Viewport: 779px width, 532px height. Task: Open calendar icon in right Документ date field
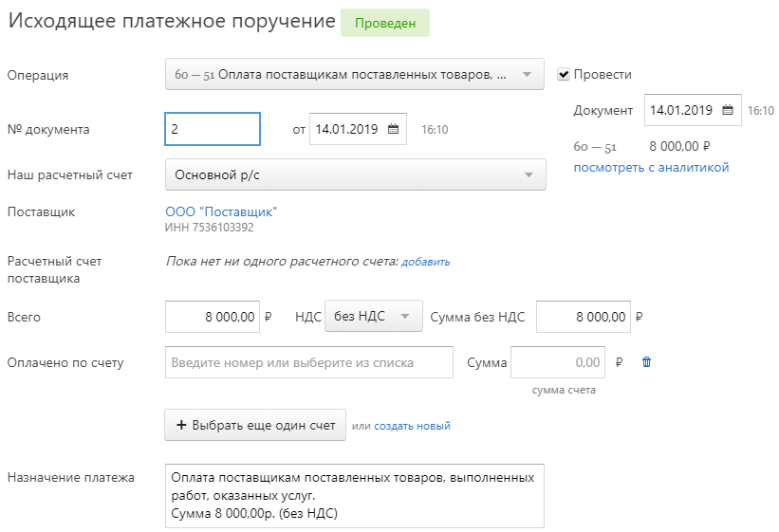tap(728, 111)
